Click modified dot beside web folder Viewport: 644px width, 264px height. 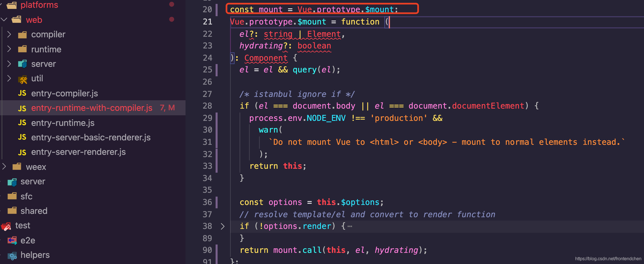pyautogui.click(x=172, y=19)
